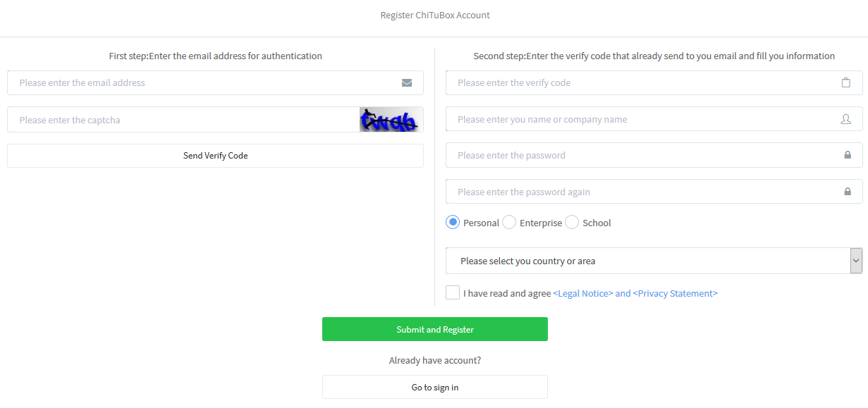The width and height of the screenshot is (868, 408).
Task: Click the lock icon in password field
Action: 847,155
